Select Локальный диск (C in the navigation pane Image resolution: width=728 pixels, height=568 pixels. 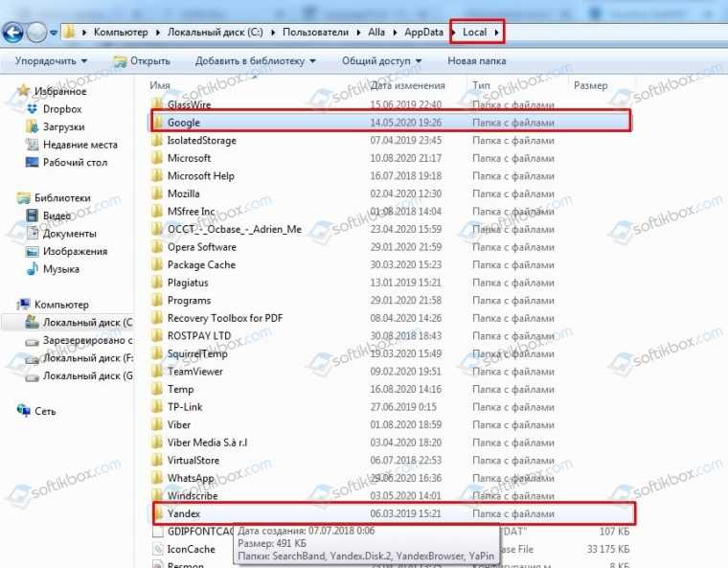pos(88,323)
